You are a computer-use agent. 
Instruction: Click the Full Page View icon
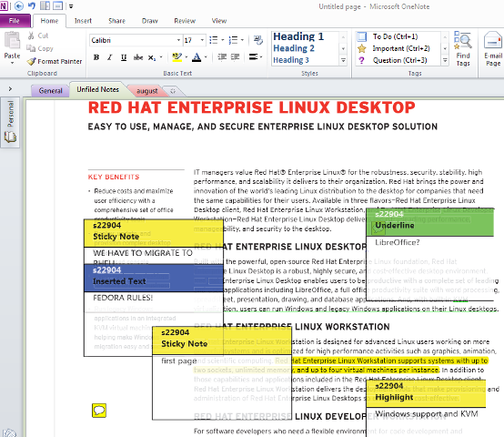pos(57,5)
